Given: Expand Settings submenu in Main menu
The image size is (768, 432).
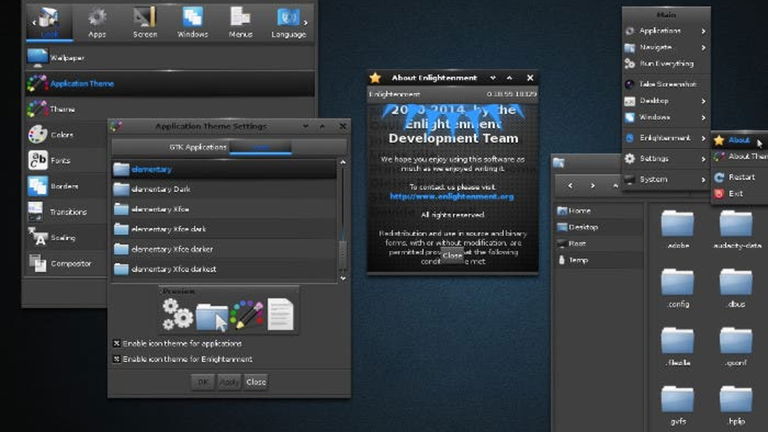Looking at the screenshot, I should [x=666, y=159].
